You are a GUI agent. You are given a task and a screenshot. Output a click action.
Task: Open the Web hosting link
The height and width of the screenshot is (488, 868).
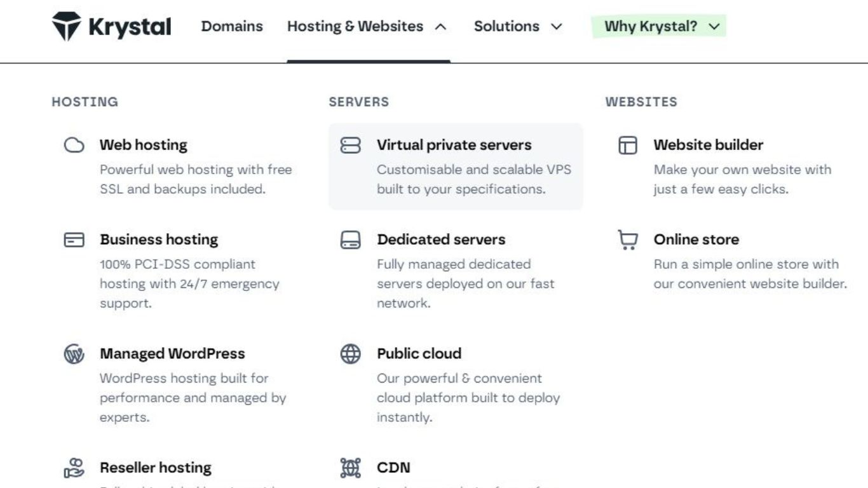[144, 145]
